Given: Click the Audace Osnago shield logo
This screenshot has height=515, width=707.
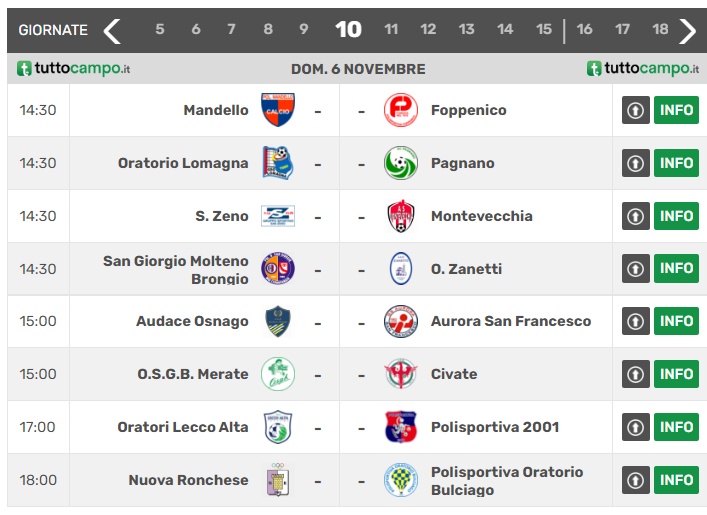Looking at the screenshot, I should pos(277,321).
